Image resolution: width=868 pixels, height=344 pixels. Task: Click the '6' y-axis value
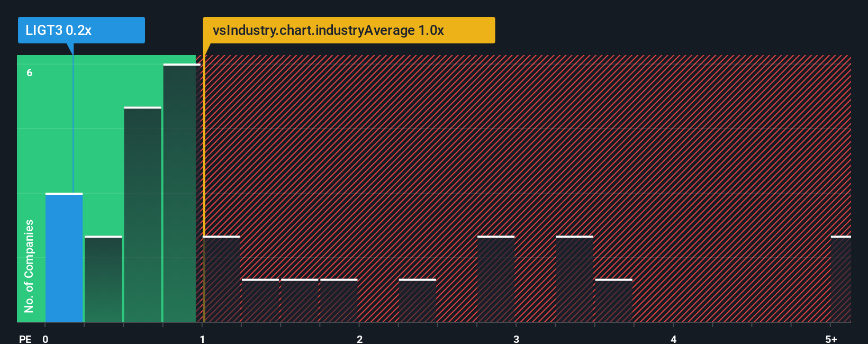[x=30, y=73]
